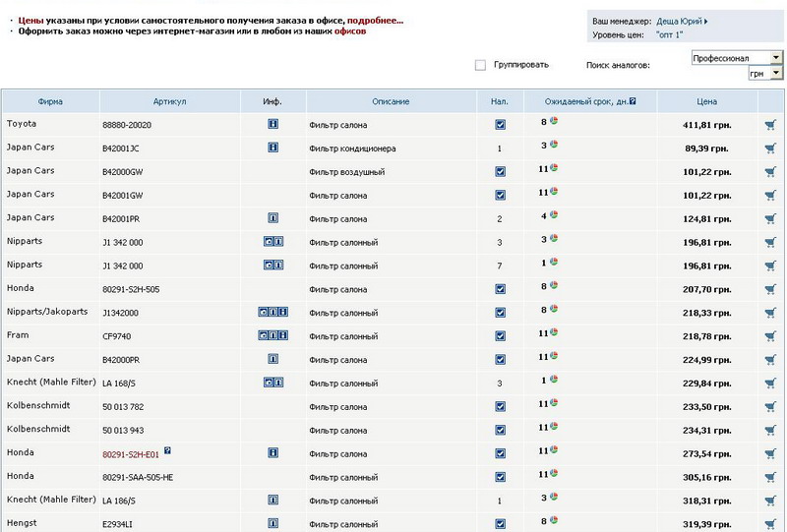Select price level text "опт 1"

pos(670,35)
